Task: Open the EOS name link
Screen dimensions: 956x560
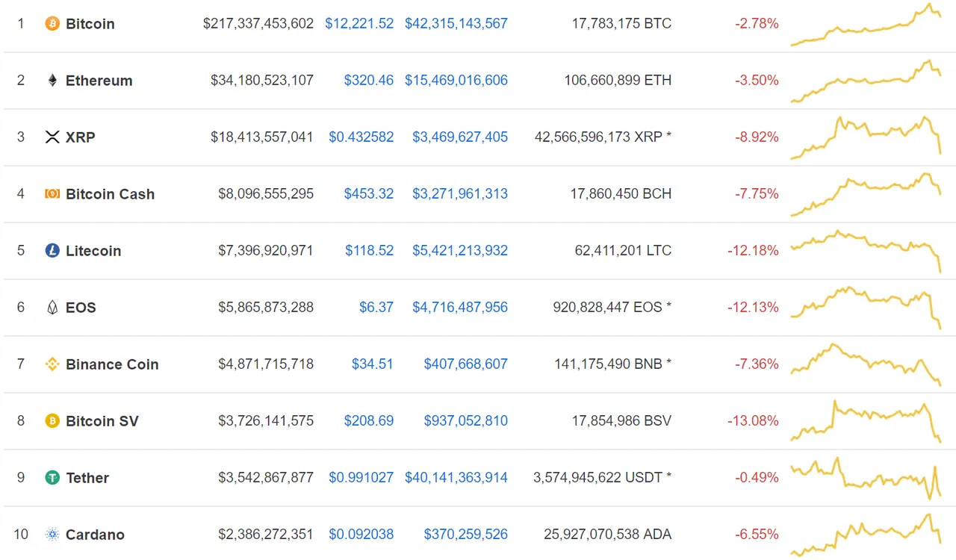Action: pos(81,308)
